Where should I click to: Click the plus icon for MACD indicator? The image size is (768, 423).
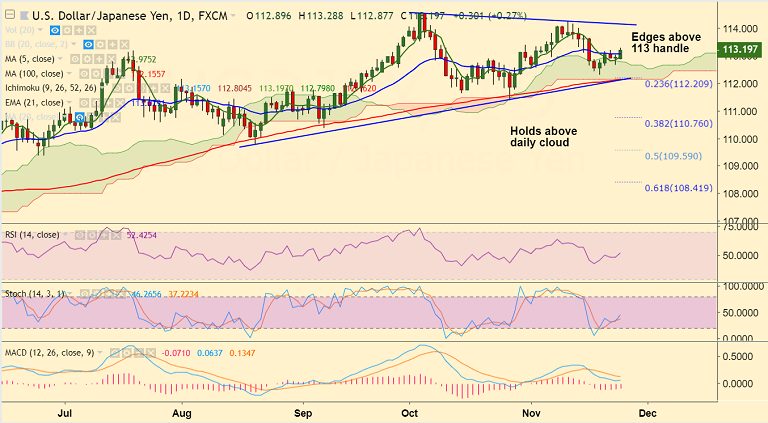pos(139,353)
